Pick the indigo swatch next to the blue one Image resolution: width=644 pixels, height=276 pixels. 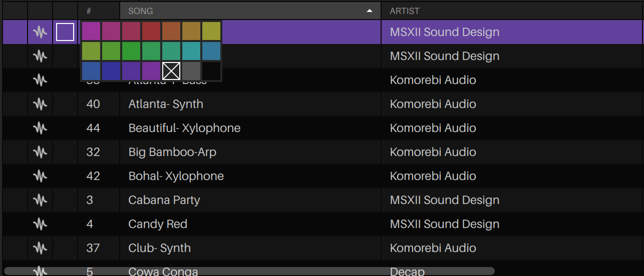click(x=111, y=71)
